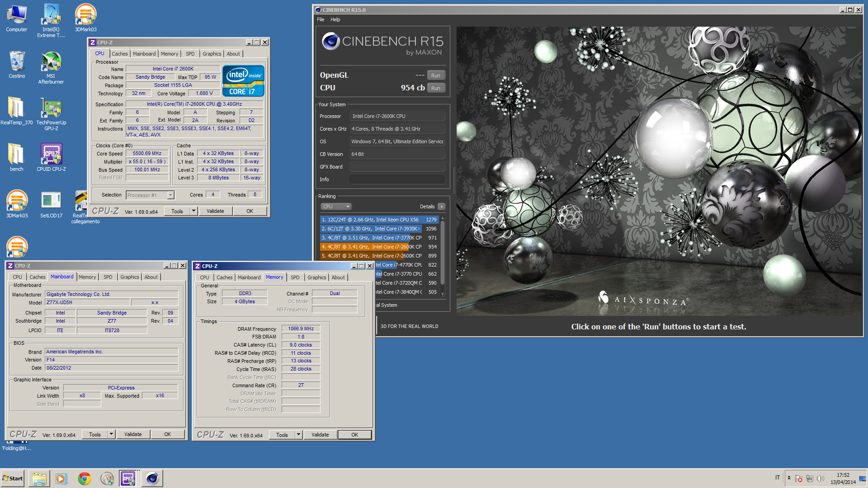Viewport: 868px width, 488px height.
Task: Open Windows Media Player from taskbar
Action: click(x=61, y=478)
